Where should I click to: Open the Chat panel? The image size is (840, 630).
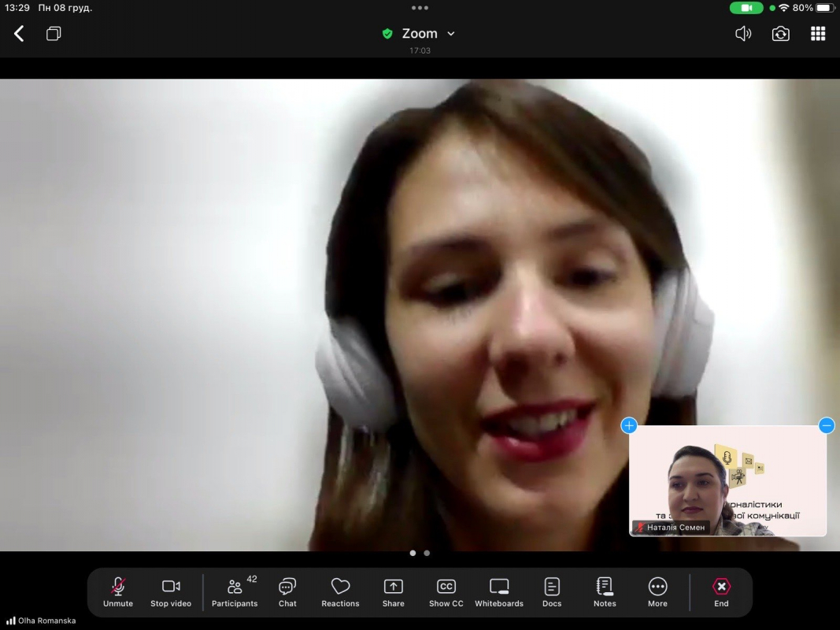287,592
